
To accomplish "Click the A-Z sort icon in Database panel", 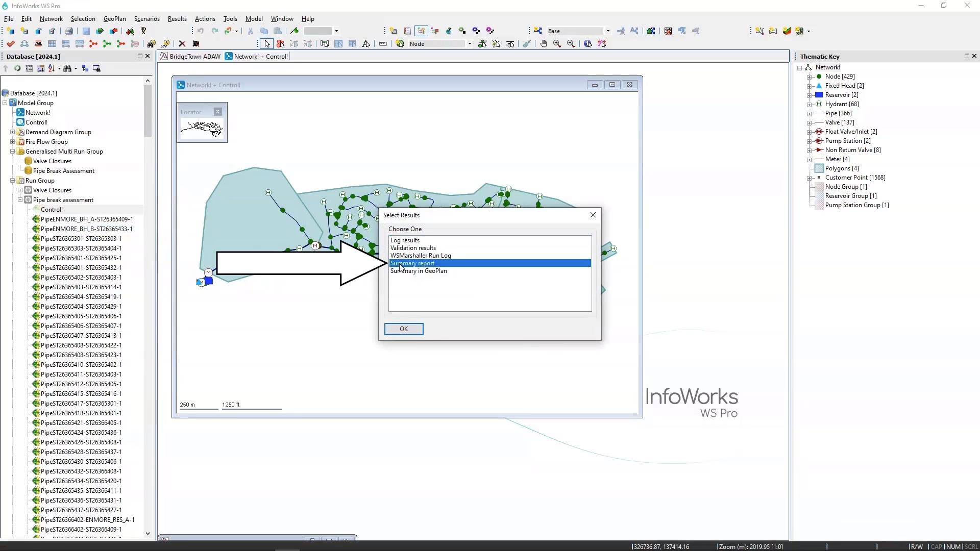I will (x=51, y=68).
